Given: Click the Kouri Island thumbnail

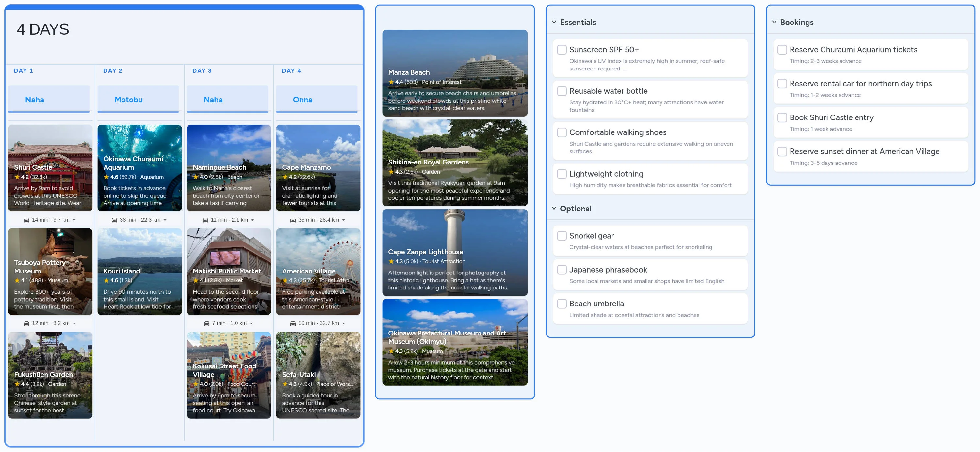Looking at the screenshot, I should coord(139,272).
